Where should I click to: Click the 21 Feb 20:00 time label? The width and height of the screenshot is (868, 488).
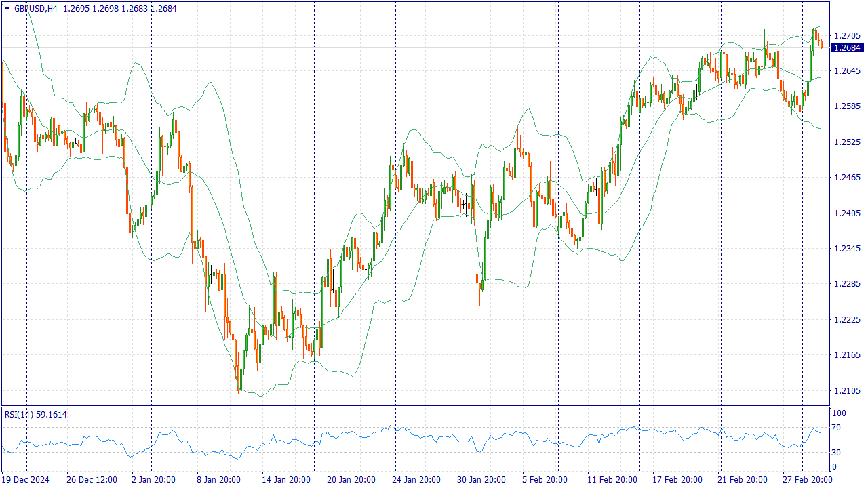point(742,480)
